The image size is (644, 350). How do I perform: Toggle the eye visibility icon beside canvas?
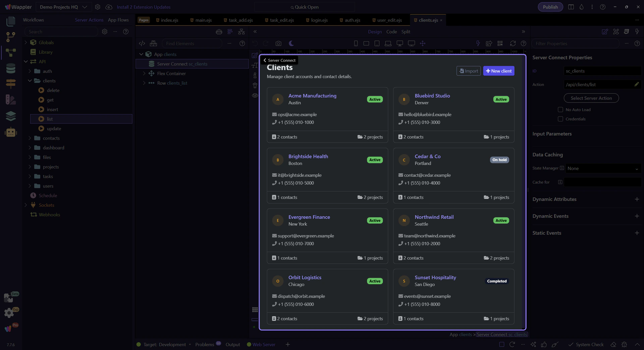point(255,96)
